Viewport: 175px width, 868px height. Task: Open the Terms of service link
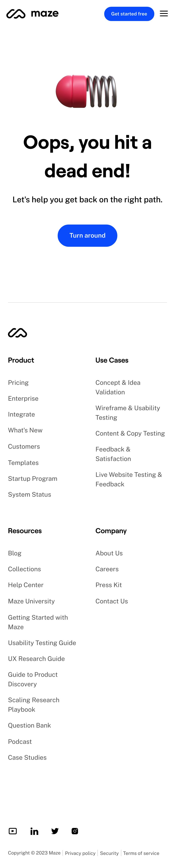tap(141, 853)
